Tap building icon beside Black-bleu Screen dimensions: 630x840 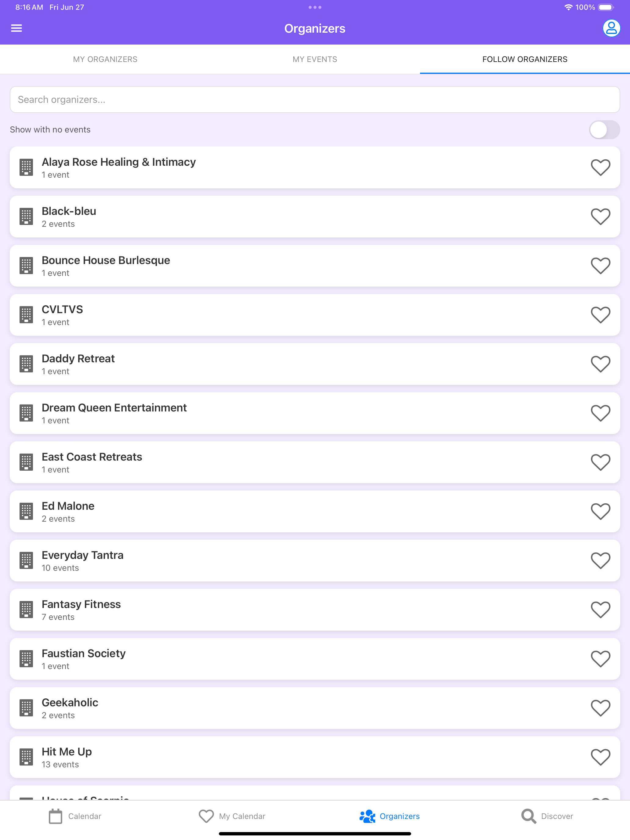[x=26, y=216]
